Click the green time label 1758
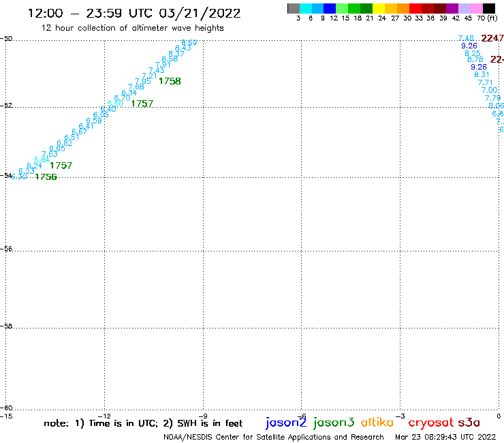Image resolution: width=504 pixels, height=443 pixels. (x=170, y=81)
